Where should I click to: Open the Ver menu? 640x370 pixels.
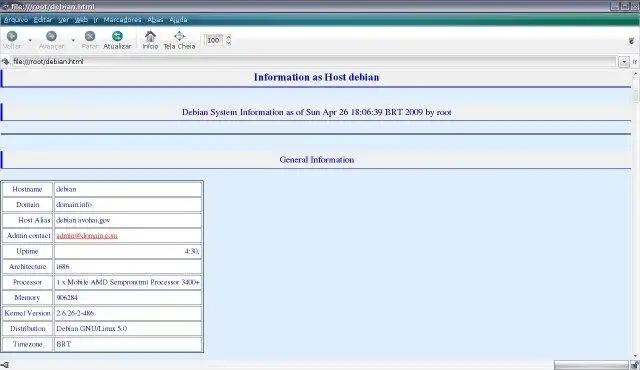64,20
